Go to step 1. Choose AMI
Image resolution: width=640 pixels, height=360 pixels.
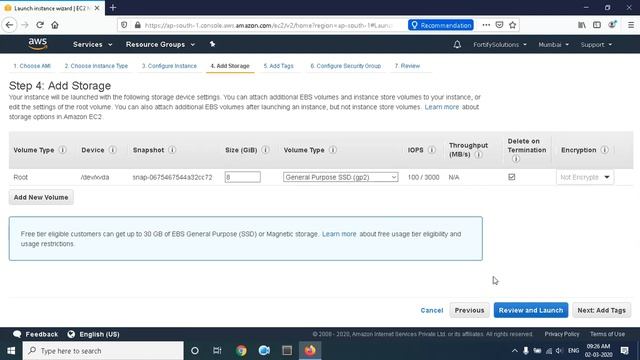[32, 66]
